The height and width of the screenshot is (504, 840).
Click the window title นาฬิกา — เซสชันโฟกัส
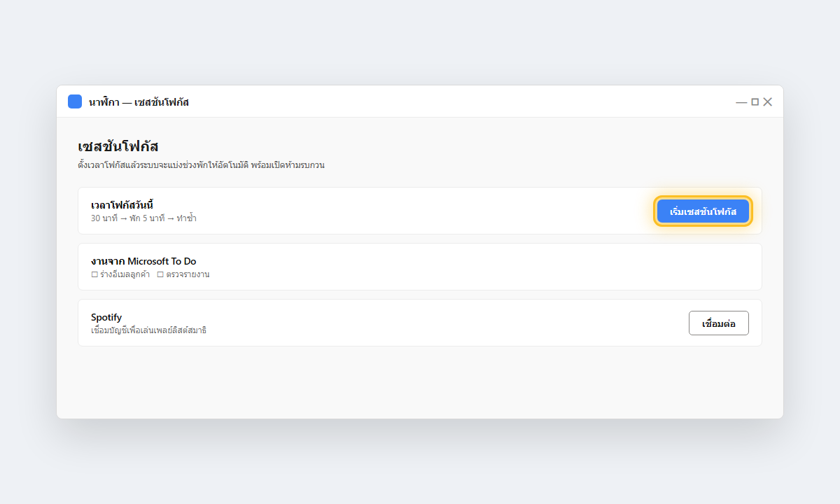pyautogui.click(x=139, y=102)
